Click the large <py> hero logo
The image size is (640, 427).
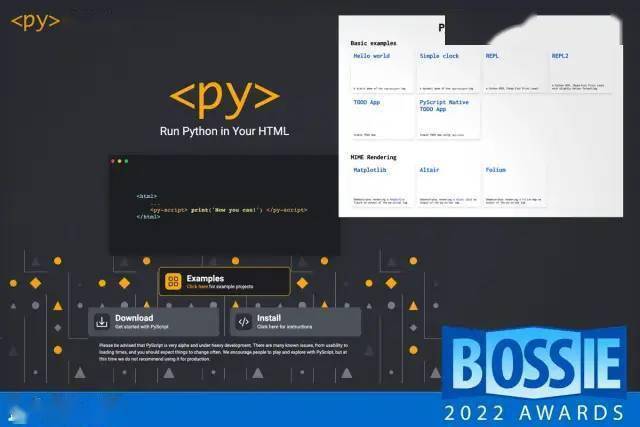click(x=224, y=98)
